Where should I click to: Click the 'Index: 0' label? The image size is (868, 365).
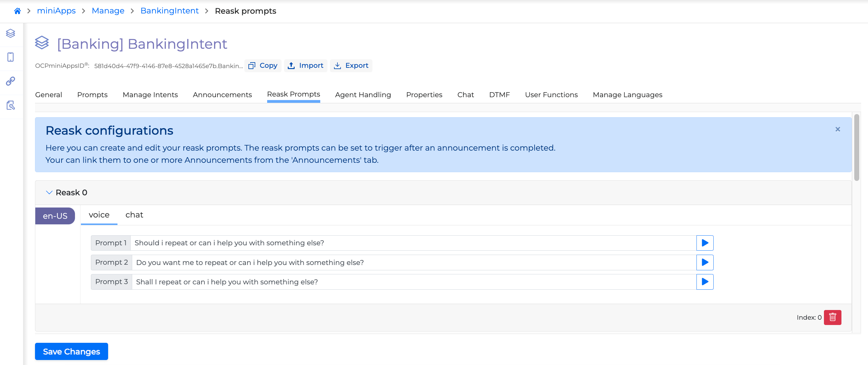click(x=809, y=317)
